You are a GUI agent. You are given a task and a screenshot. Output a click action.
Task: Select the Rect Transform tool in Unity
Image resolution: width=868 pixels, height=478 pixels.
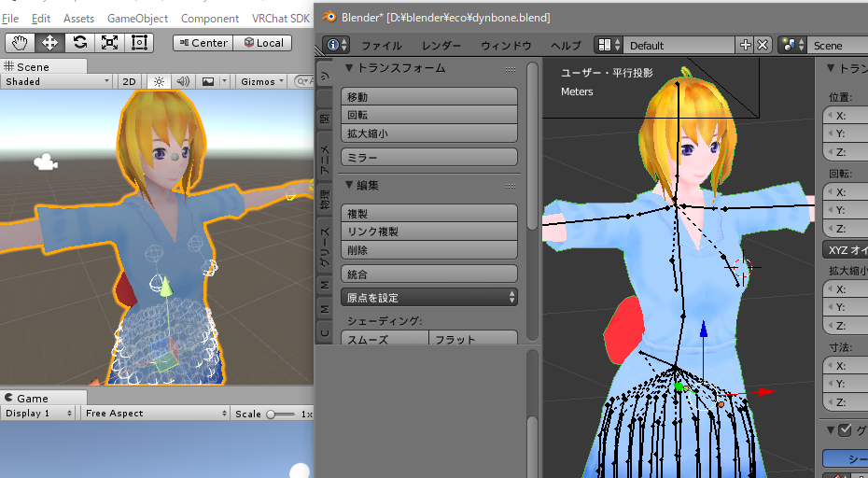139,43
